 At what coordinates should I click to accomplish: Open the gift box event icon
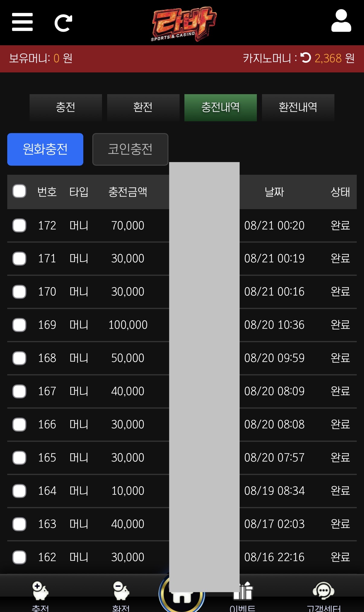click(243, 591)
